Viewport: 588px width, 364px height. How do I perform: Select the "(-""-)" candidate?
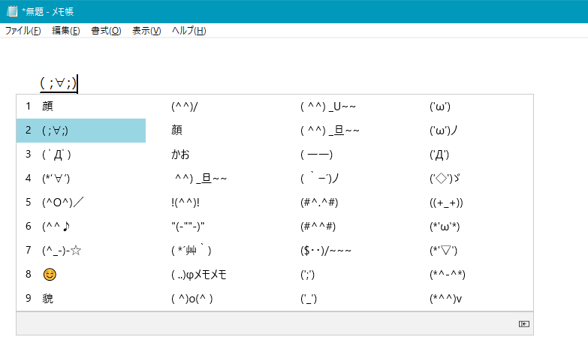click(188, 227)
